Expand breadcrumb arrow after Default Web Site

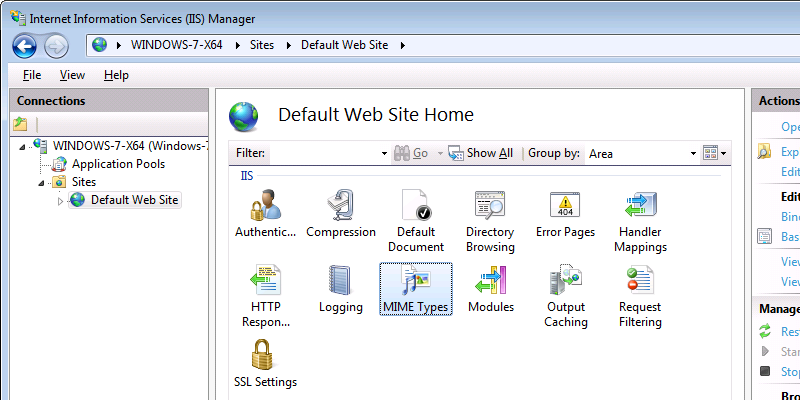coord(403,45)
